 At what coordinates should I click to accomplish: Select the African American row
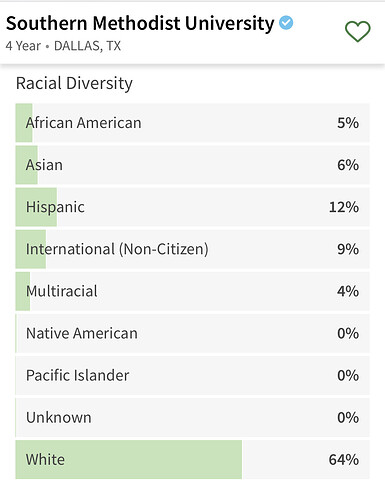click(192, 123)
